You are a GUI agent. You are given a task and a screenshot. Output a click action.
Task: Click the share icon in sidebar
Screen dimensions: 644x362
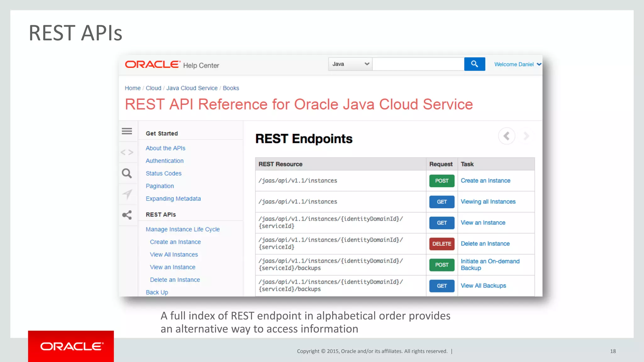click(127, 215)
